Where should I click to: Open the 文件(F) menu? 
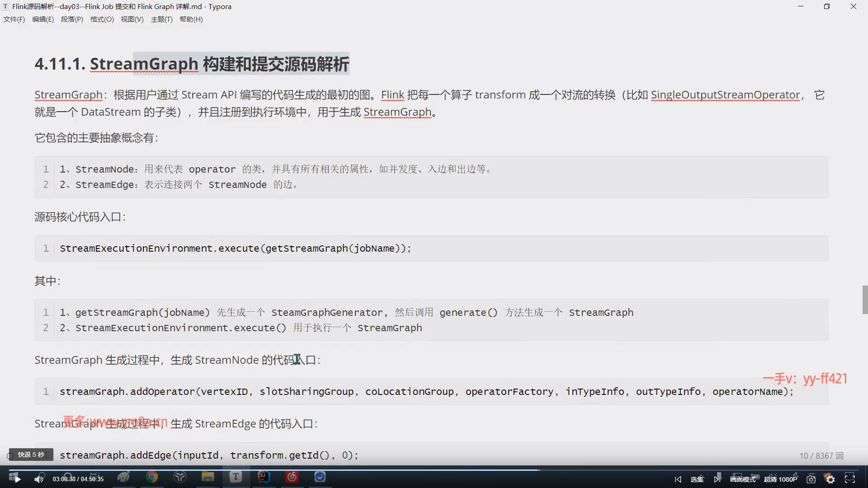(14, 19)
